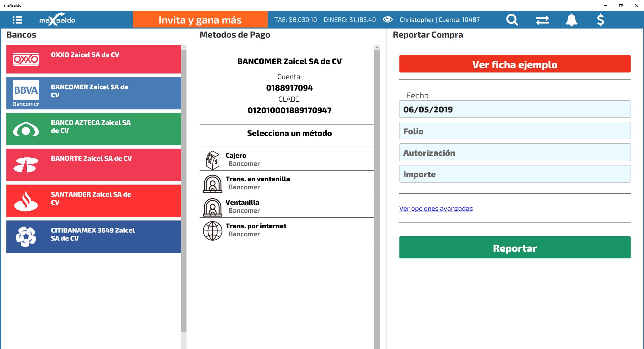644x349 pixels.
Task: Click Christopher | Cuenta: 10487 label
Action: point(439,20)
